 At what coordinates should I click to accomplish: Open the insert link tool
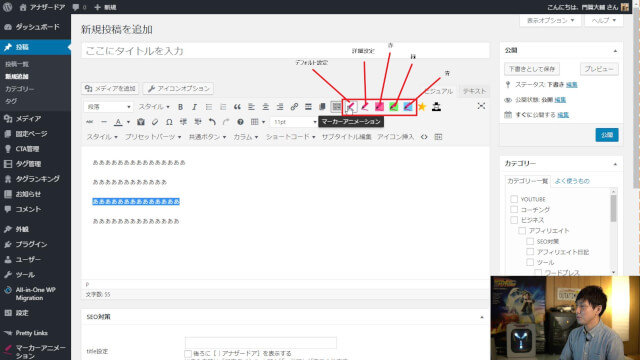294,107
